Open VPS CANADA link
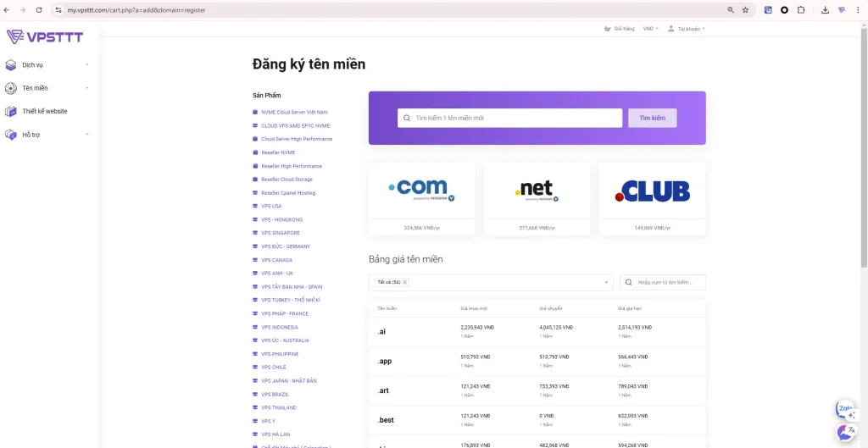 277,260
